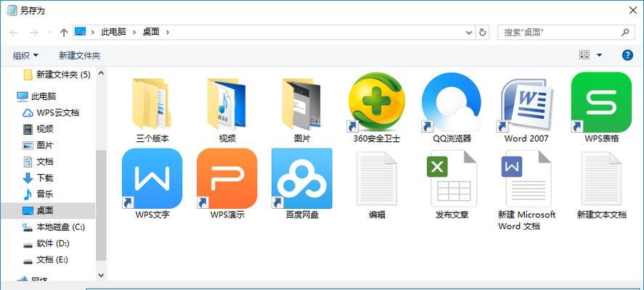Viewport: 644px width, 290px height.
Task: Select the WPS文字 shortcut icon
Action: [152, 178]
